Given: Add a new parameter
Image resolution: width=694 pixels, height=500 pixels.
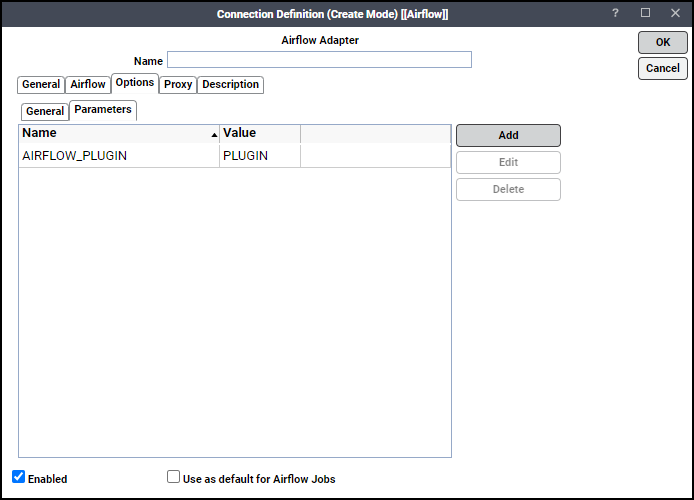Looking at the screenshot, I should [508, 135].
